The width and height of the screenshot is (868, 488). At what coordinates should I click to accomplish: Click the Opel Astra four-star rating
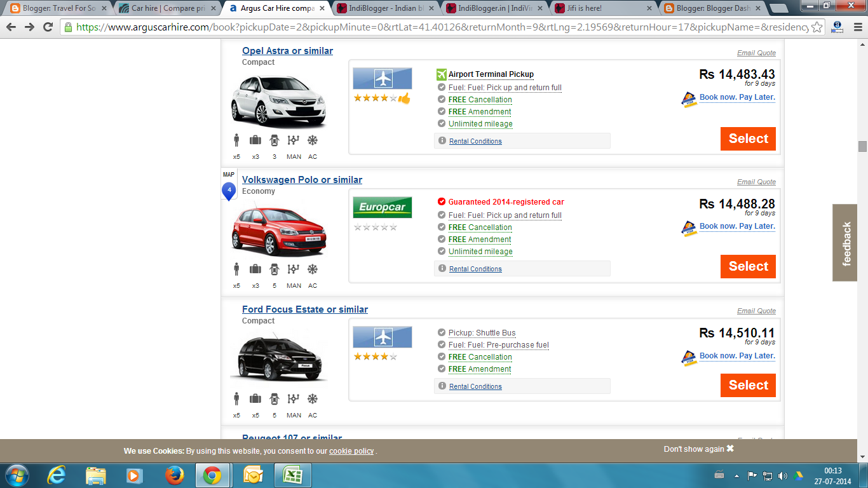click(376, 98)
